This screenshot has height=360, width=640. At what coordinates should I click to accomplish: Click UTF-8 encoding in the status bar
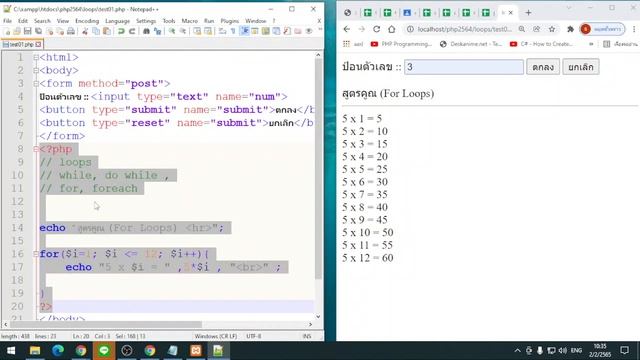pos(253,336)
